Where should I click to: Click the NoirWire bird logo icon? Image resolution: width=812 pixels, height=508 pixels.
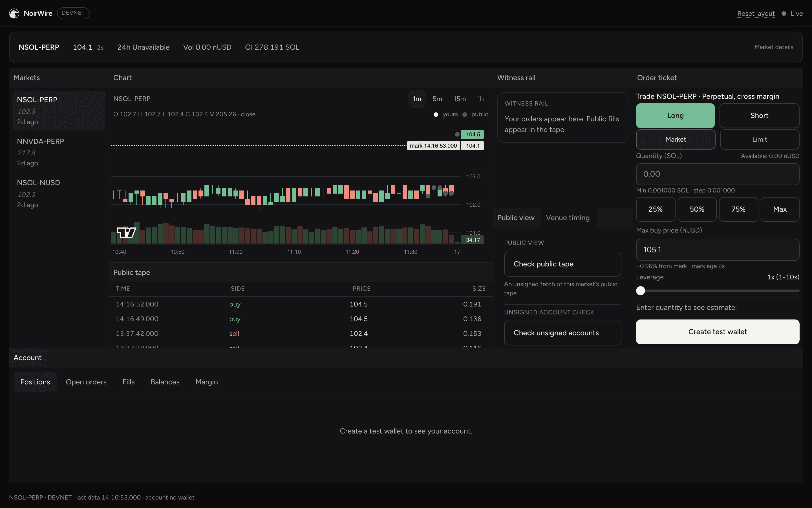14,14
